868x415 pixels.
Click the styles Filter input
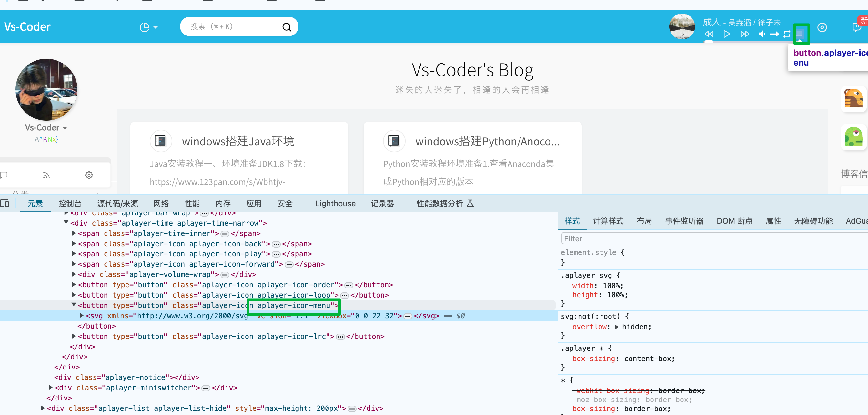(714, 238)
